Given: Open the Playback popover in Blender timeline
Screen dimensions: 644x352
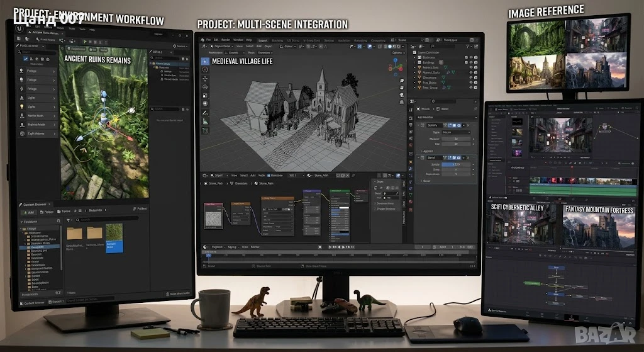Looking at the screenshot, I should click(x=218, y=247).
